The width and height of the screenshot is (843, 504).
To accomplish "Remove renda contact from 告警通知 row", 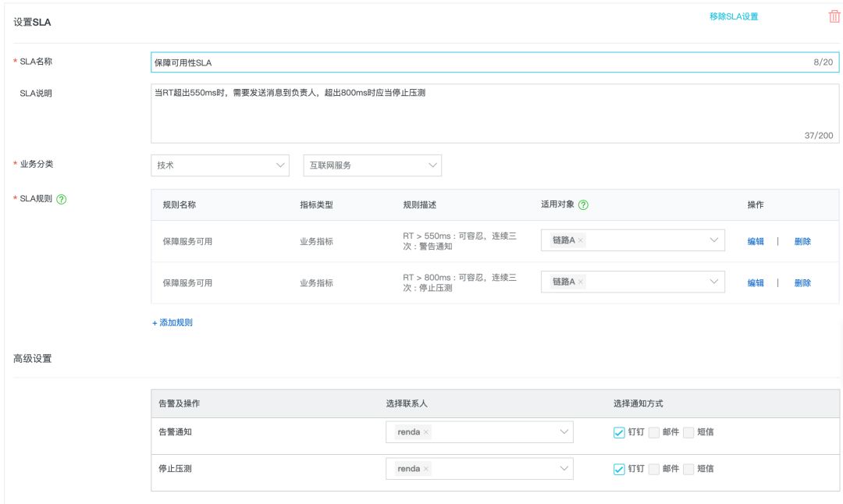I will (426, 432).
